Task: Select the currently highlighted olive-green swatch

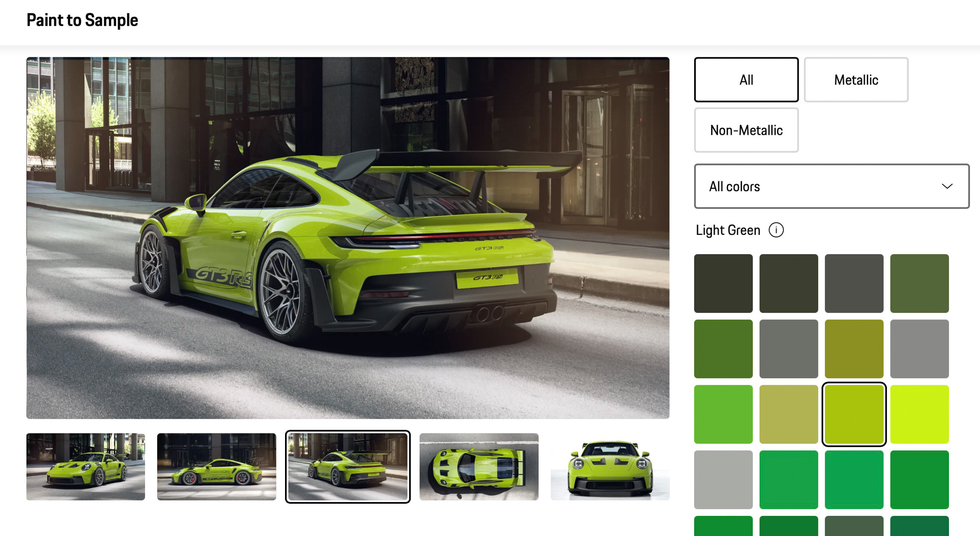Action: [x=854, y=413]
